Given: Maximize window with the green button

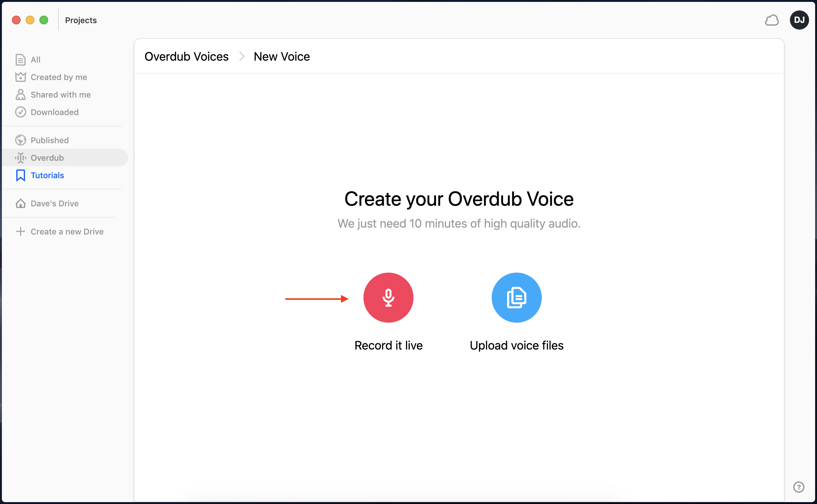Looking at the screenshot, I should [x=44, y=20].
